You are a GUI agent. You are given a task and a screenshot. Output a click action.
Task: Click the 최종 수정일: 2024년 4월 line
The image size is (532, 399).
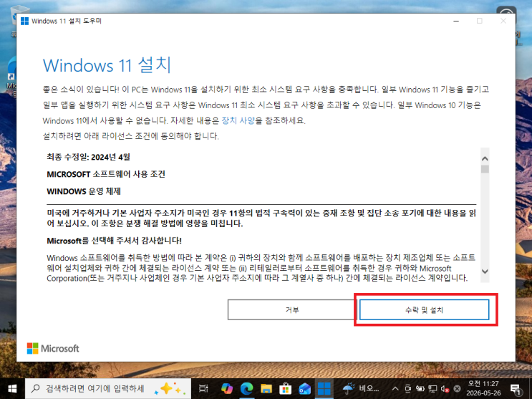(88, 157)
